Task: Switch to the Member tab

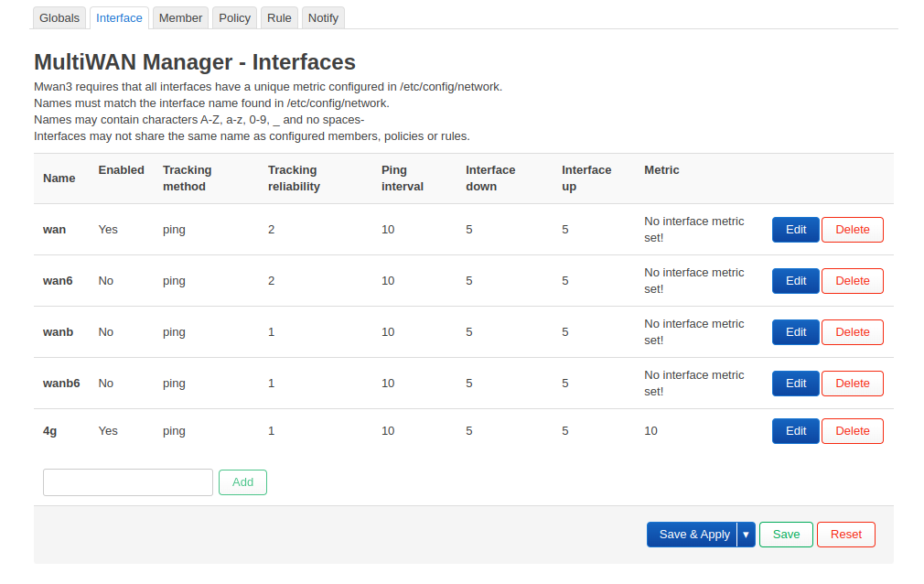Action: tap(180, 18)
